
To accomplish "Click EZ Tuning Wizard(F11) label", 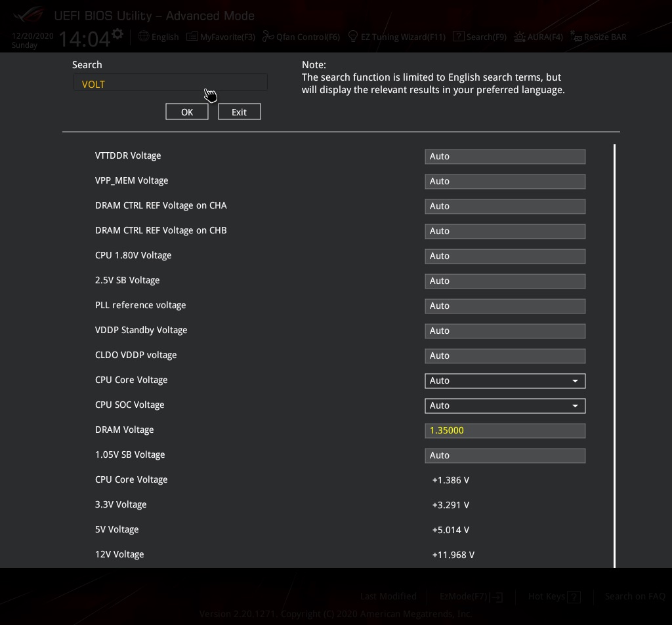I will pos(404,37).
